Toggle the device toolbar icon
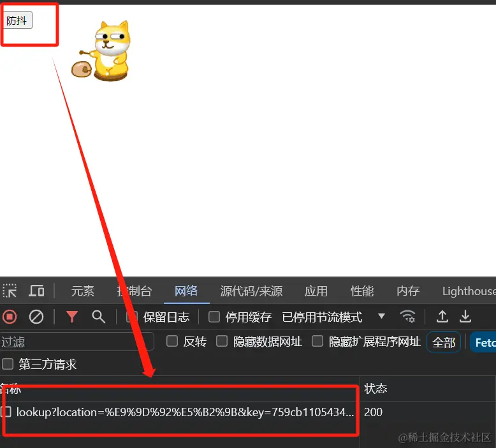 [37, 291]
